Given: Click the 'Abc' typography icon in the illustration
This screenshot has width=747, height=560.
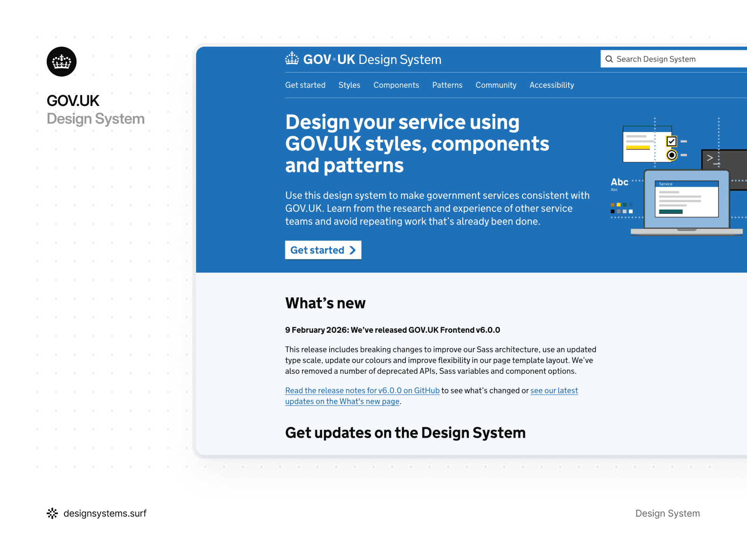Looking at the screenshot, I should point(620,182).
